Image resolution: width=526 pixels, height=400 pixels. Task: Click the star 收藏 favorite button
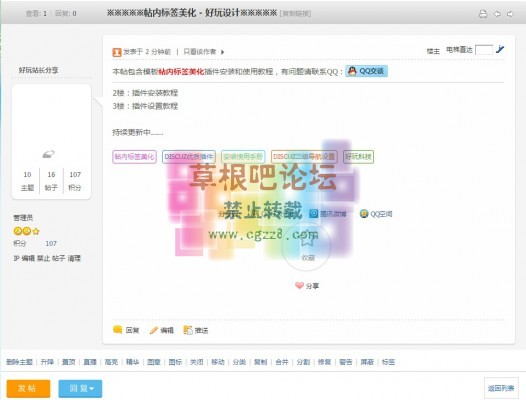307,247
